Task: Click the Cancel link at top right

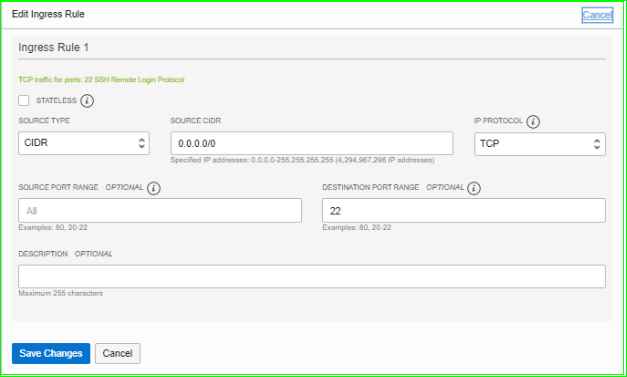Action: 597,15
